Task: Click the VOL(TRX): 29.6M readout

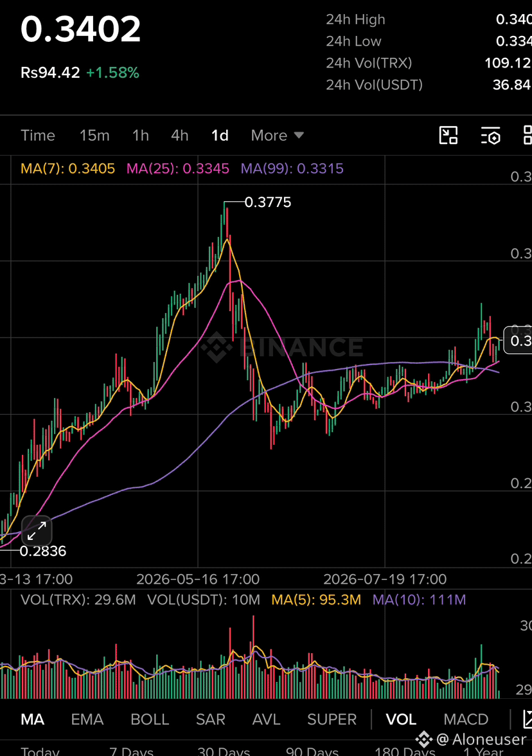Action: [x=78, y=600]
